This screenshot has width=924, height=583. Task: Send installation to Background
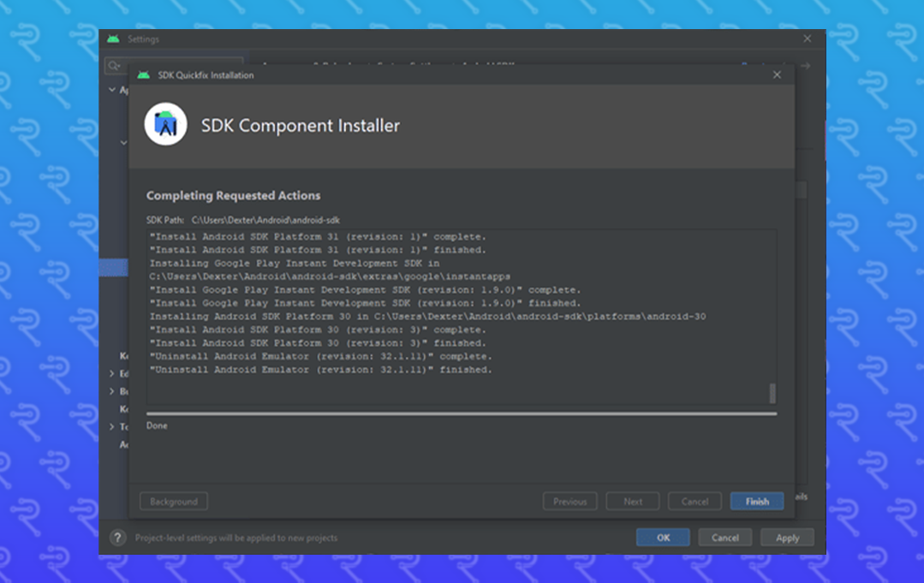point(173,501)
